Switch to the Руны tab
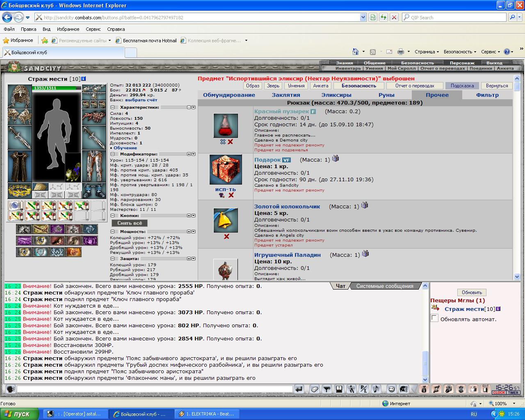This screenshot has height=420, width=525. click(386, 95)
